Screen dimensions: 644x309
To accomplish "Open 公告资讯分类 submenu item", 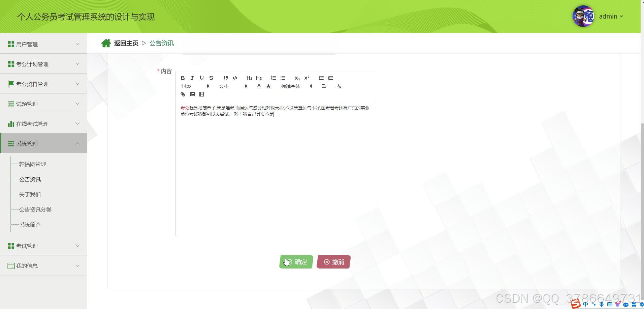I will [x=35, y=209].
